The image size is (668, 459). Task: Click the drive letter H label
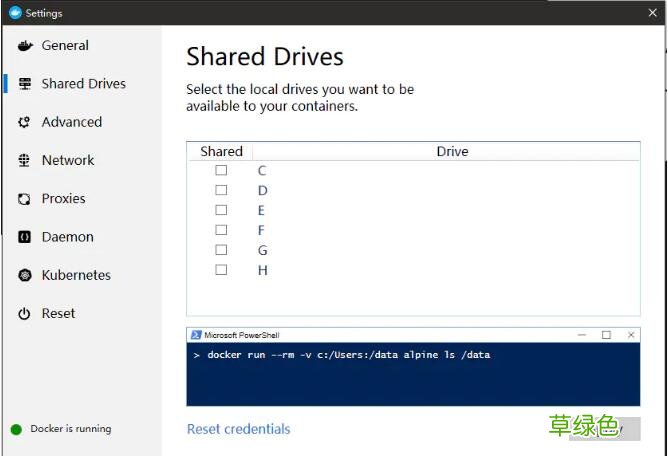[262, 270]
